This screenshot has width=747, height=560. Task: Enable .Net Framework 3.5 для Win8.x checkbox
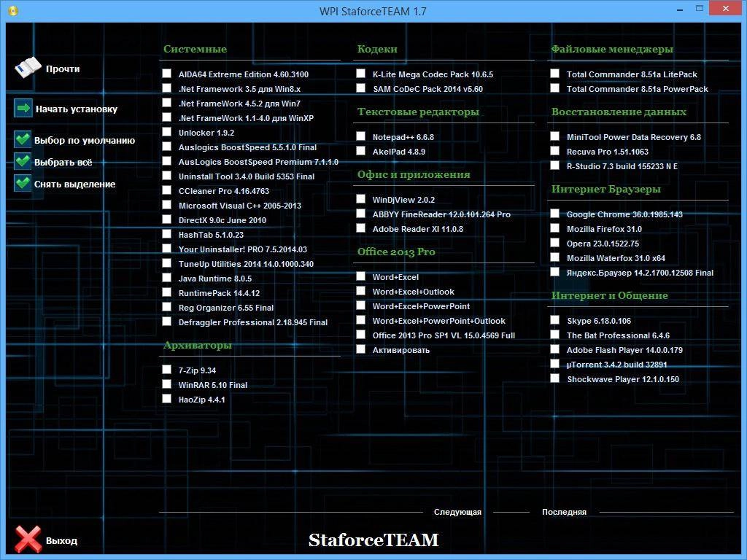(167, 88)
